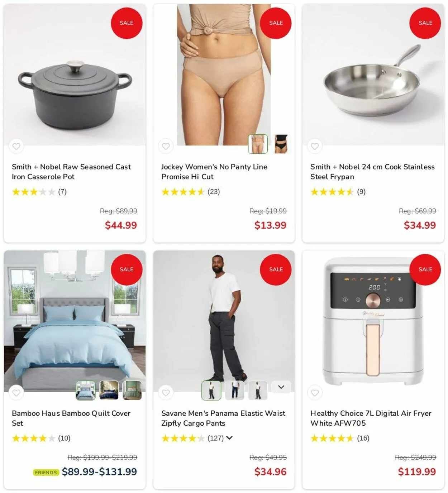The height and width of the screenshot is (493, 448).
Task: Choose the navy quilt cover swatch
Action: (x=109, y=391)
